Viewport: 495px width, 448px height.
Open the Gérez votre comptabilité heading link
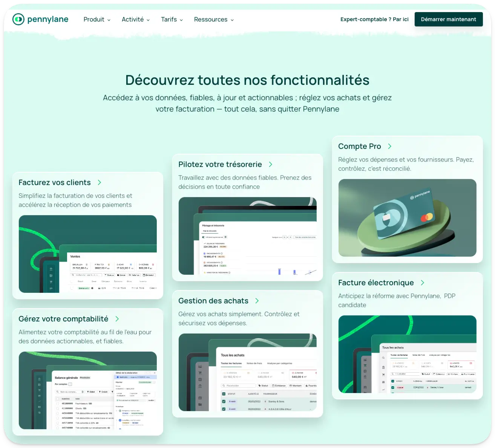(x=63, y=319)
